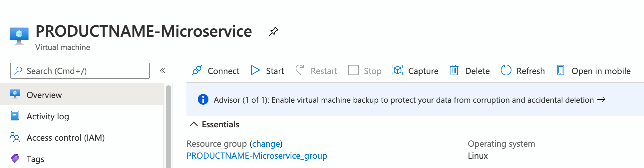Click the Delete trash icon
The width and height of the screenshot is (644, 168).
click(454, 71)
